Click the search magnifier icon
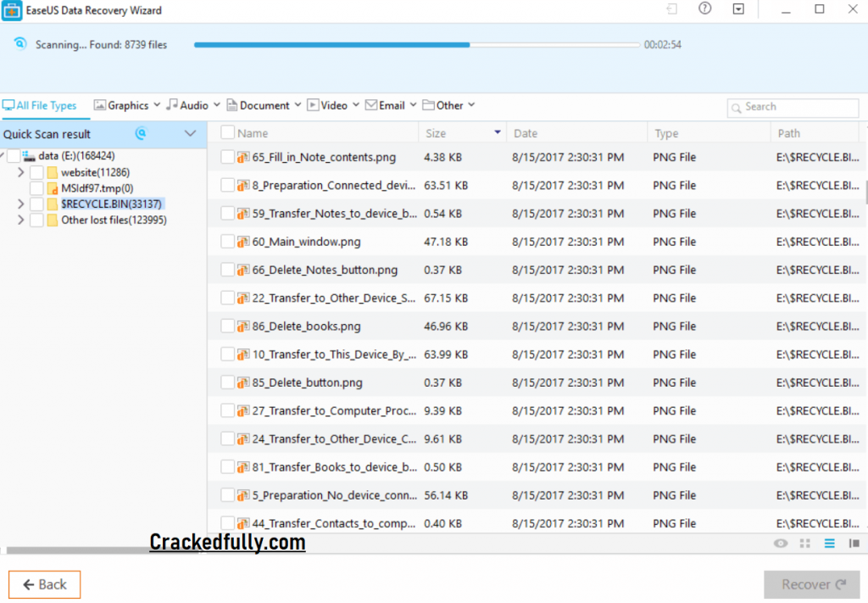The width and height of the screenshot is (868, 603). (x=737, y=108)
